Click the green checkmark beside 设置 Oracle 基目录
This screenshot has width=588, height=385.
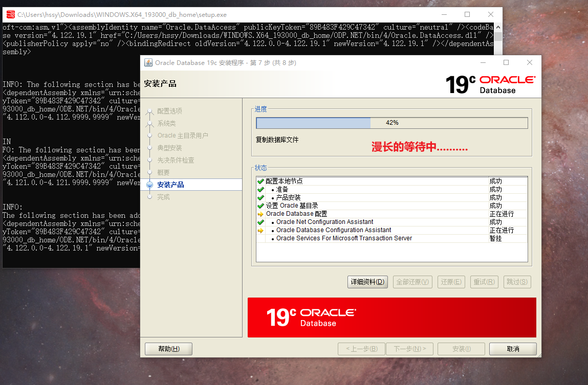pos(260,206)
